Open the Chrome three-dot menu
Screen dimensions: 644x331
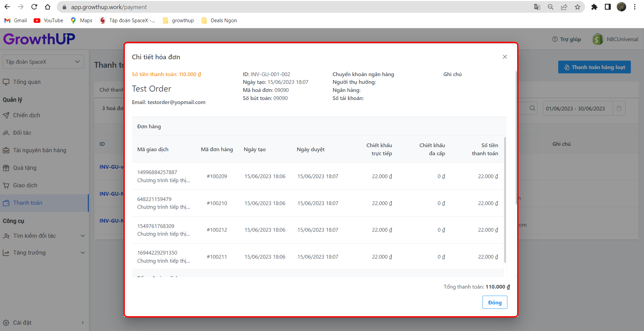pos(635,7)
